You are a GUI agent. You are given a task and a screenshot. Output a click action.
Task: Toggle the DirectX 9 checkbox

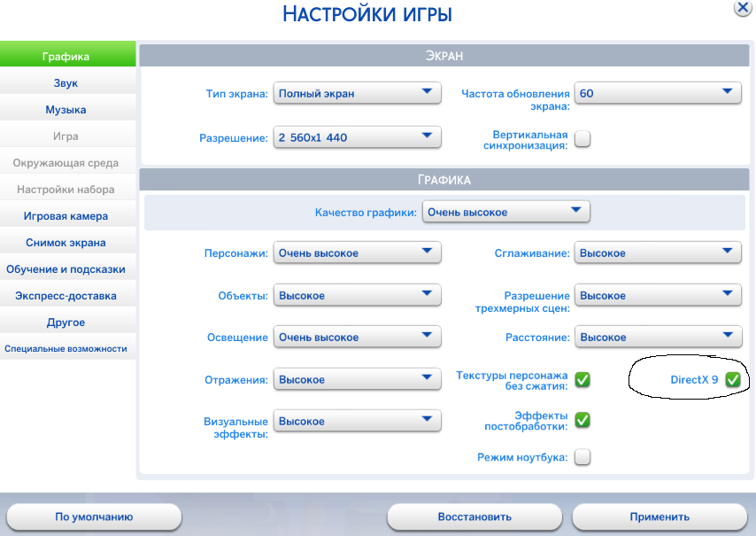(x=733, y=380)
